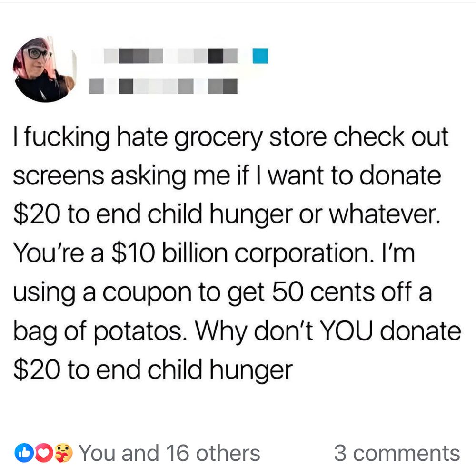Open the 'You and 16 others' reactions list
Screen dimensions: 476x466
pyautogui.click(x=169, y=453)
